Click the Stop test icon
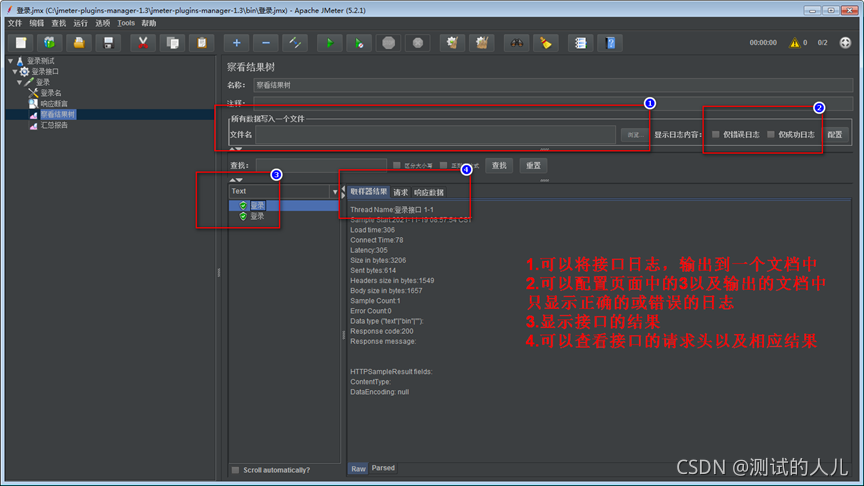Screen dimensions: 864x486 tap(388, 43)
